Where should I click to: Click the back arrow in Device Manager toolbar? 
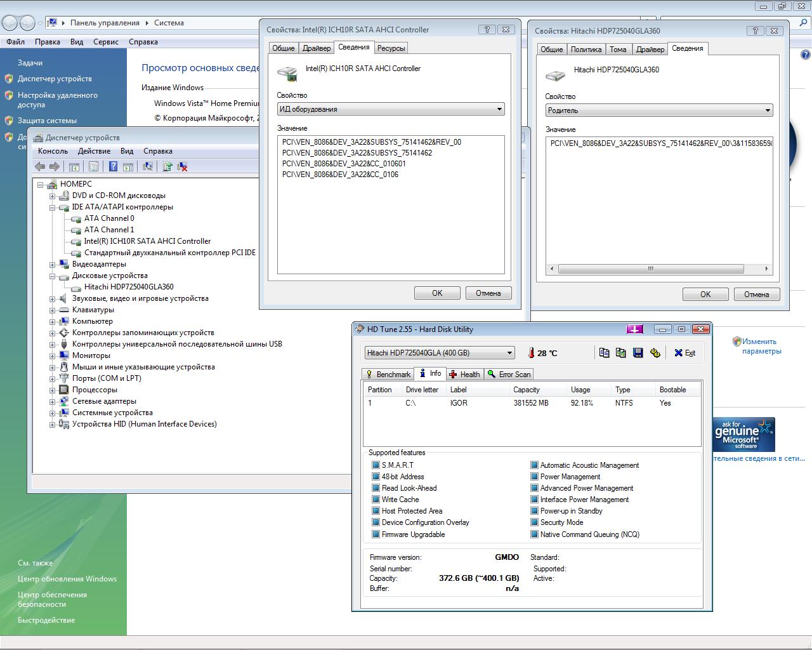click(40, 166)
